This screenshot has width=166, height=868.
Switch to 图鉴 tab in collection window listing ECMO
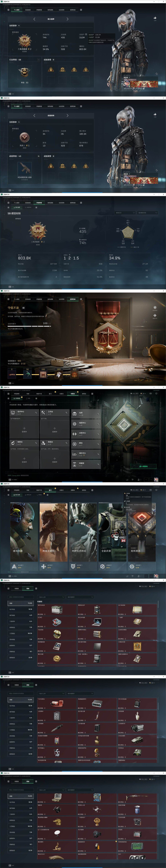click(x=28, y=589)
